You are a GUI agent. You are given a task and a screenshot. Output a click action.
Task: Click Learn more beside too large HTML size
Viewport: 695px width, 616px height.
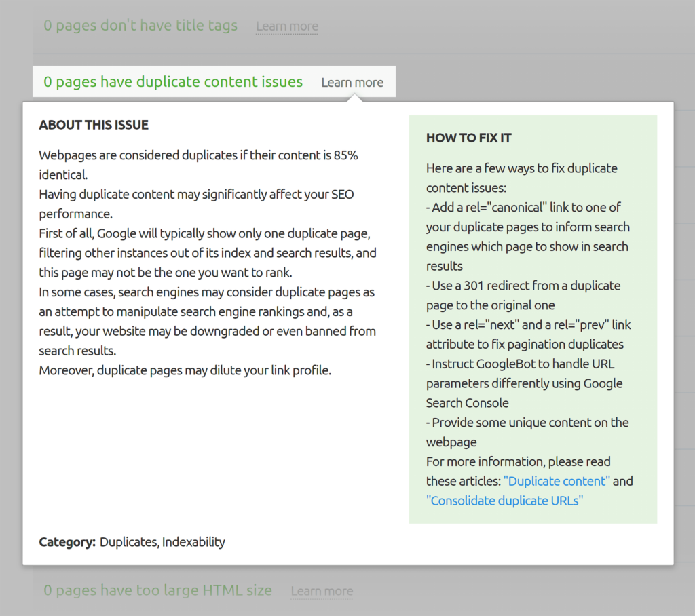point(322,591)
